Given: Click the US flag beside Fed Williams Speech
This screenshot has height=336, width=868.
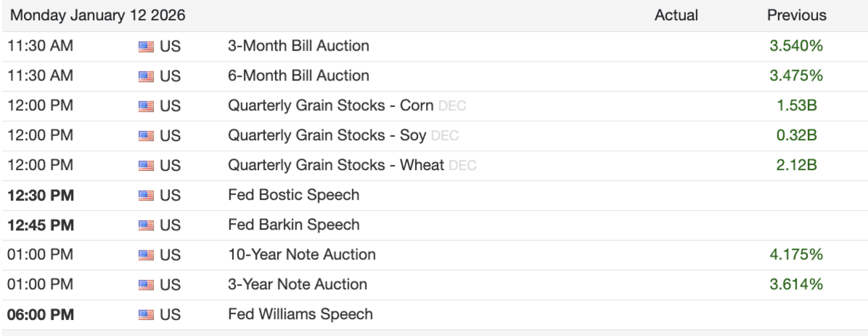Looking at the screenshot, I should pyautogui.click(x=145, y=314).
